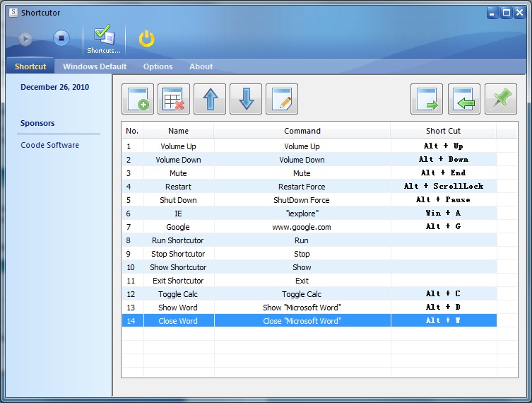Viewport: 532px width, 403px height.
Task: Open the Coode Software sponsor link
Action: [x=50, y=145]
